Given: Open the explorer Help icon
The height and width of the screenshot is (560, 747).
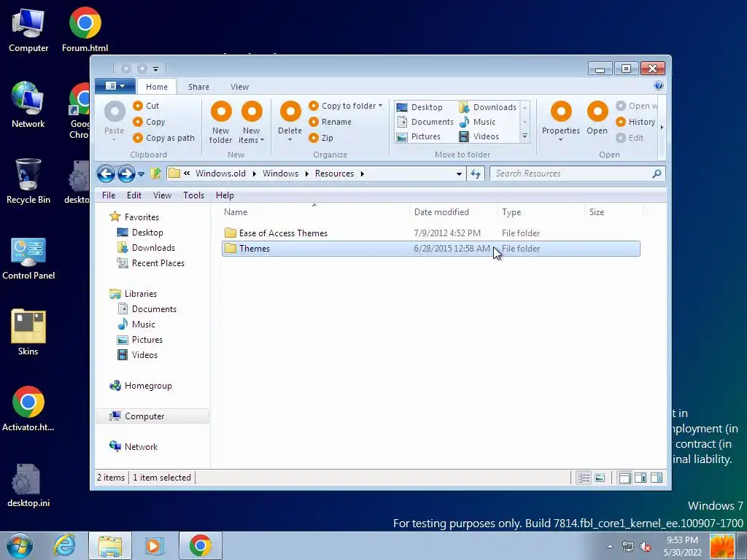Looking at the screenshot, I should point(659,85).
